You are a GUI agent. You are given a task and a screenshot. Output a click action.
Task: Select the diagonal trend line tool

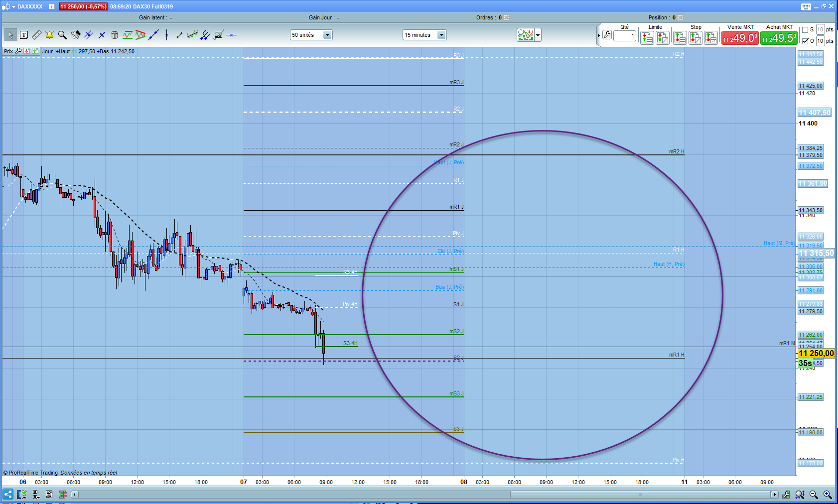[153, 35]
